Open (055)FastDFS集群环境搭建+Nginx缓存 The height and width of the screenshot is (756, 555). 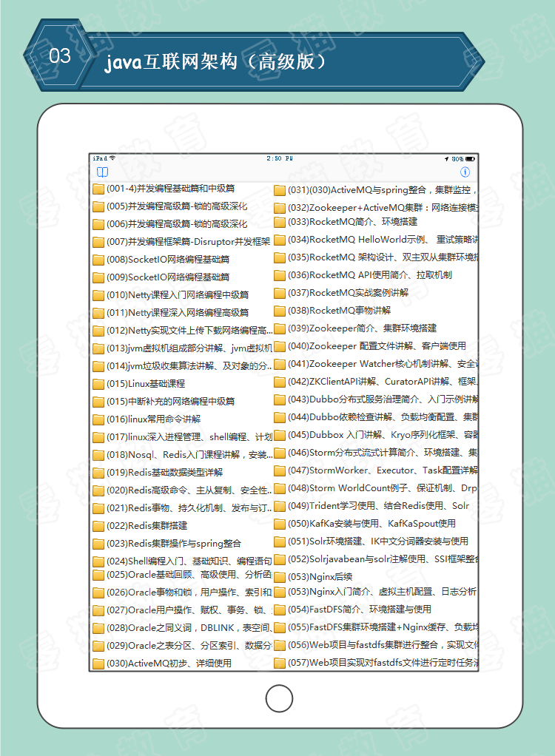383,627
